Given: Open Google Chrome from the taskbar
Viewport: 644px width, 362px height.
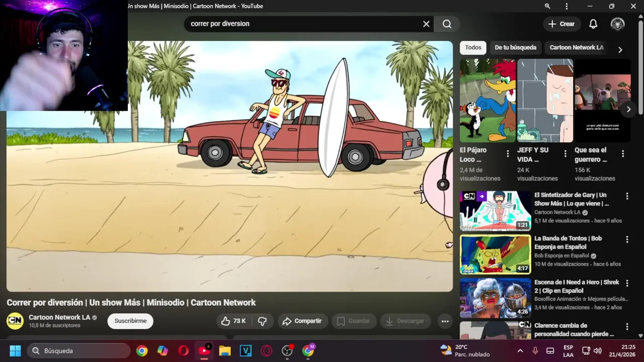Looking at the screenshot, I should [x=142, y=350].
